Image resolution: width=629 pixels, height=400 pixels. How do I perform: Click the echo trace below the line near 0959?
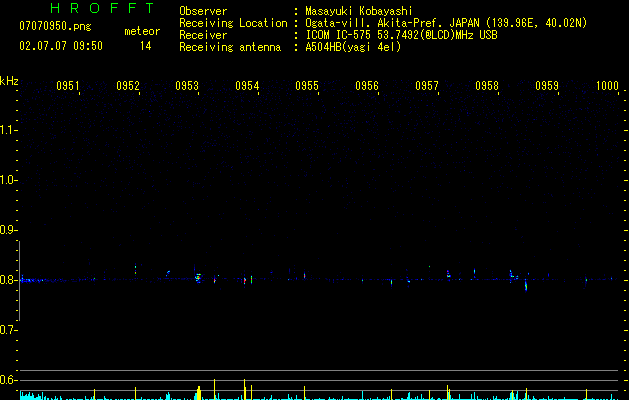click(526, 285)
